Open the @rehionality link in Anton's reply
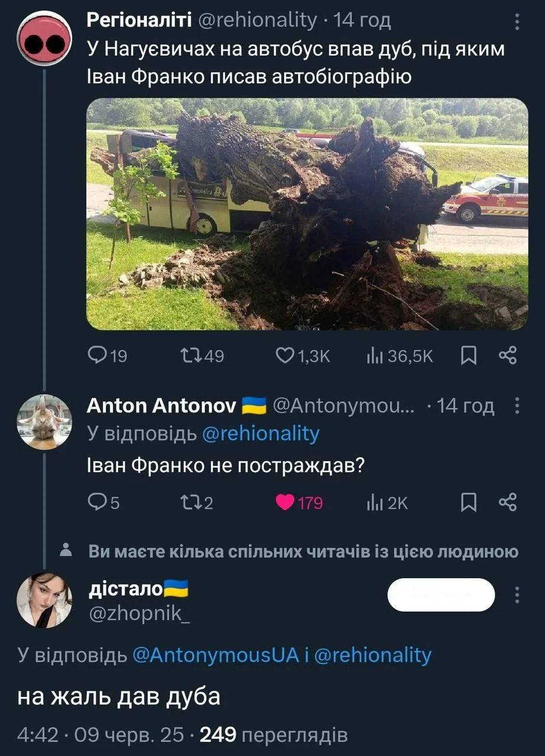Image resolution: width=545 pixels, height=756 pixels. [260, 434]
